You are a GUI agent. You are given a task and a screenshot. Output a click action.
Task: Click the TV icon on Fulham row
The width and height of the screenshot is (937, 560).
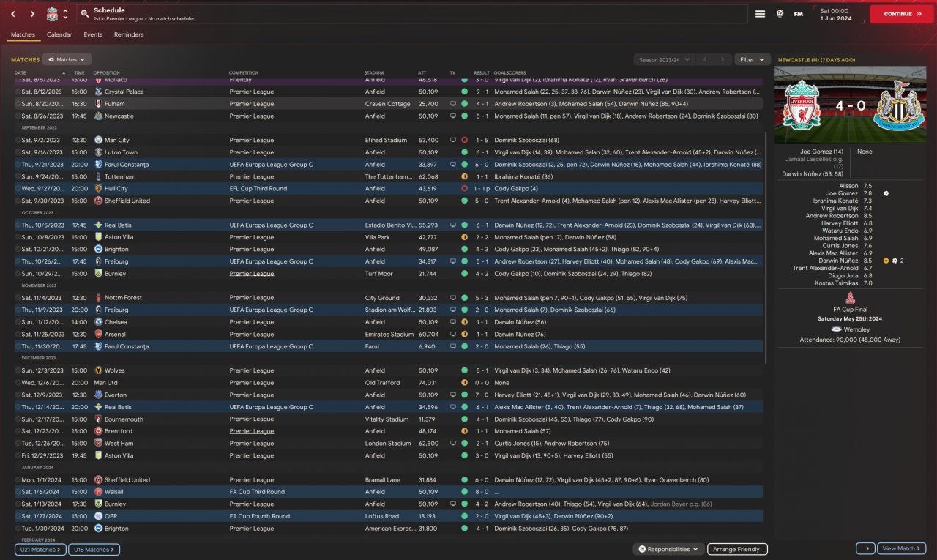(452, 104)
